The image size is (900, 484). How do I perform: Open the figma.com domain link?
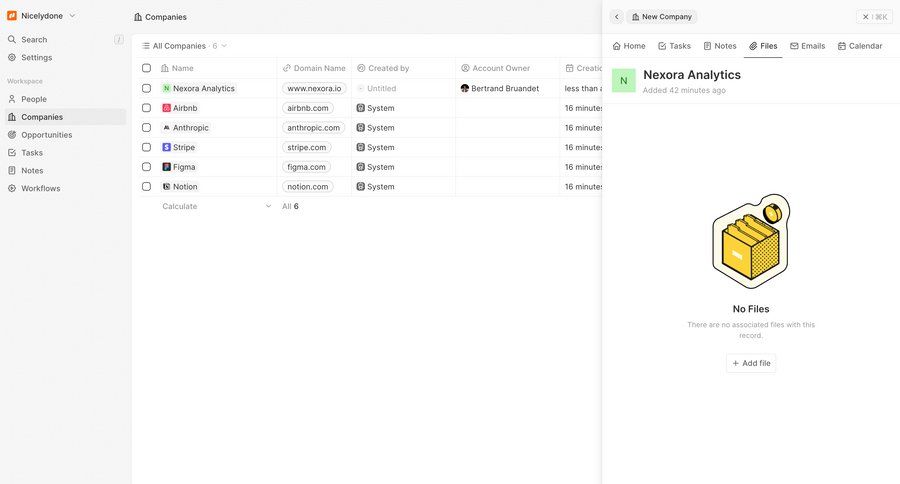[x=306, y=167]
